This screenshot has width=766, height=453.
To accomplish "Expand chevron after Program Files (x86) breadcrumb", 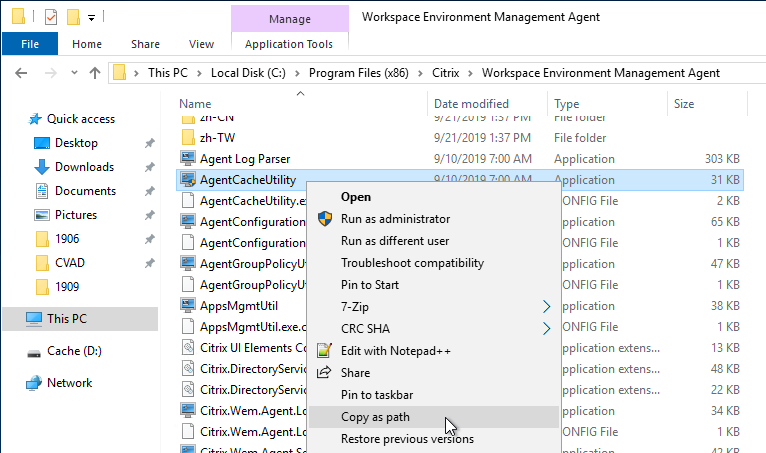I will click(x=420, y=73).
